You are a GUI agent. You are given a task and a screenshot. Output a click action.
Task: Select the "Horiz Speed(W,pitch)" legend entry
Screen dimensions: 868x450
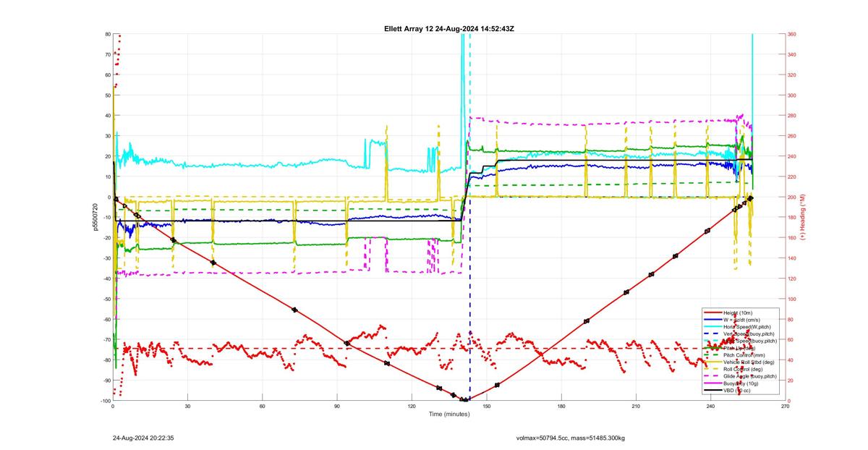738,326
